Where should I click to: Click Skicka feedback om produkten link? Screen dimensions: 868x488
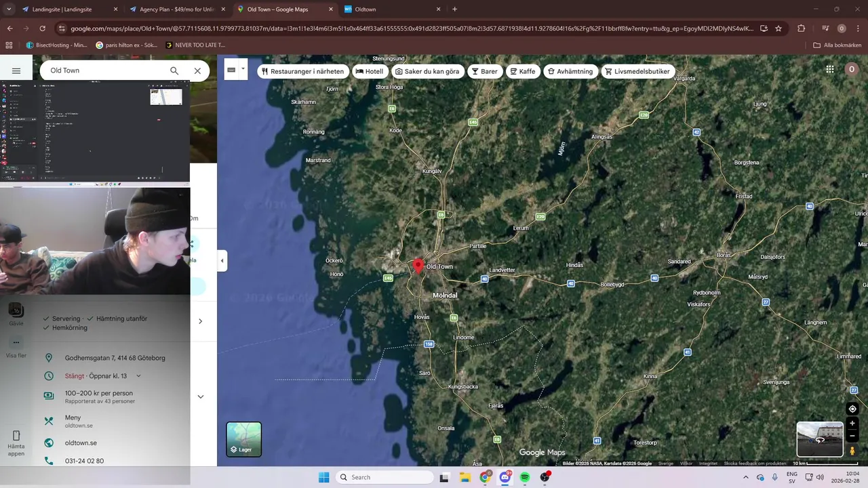click(755, 464)
